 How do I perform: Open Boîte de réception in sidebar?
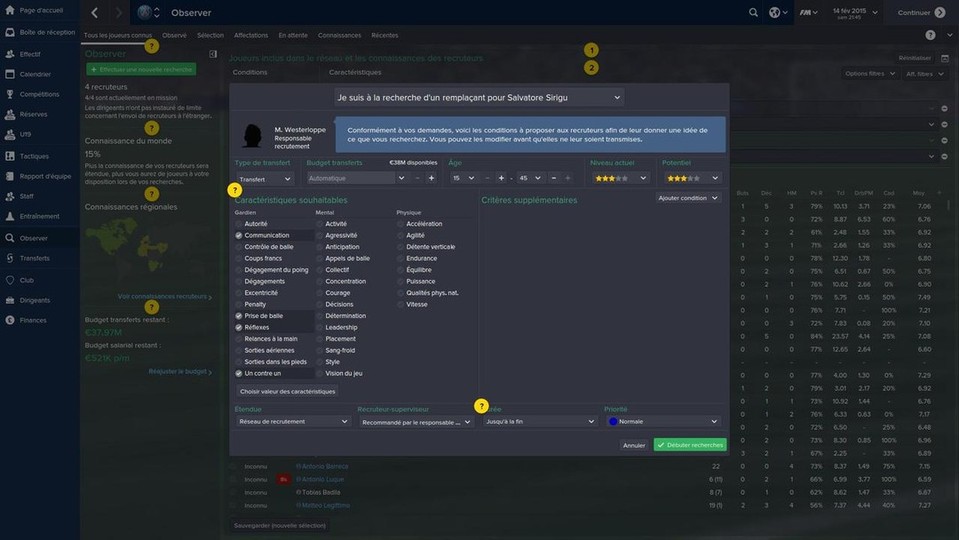[46, 32]
